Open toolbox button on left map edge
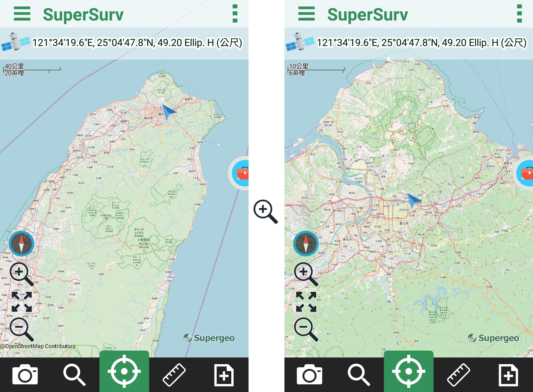The width and height of the screenshot is (533, 392). click(x=239, y=173)
